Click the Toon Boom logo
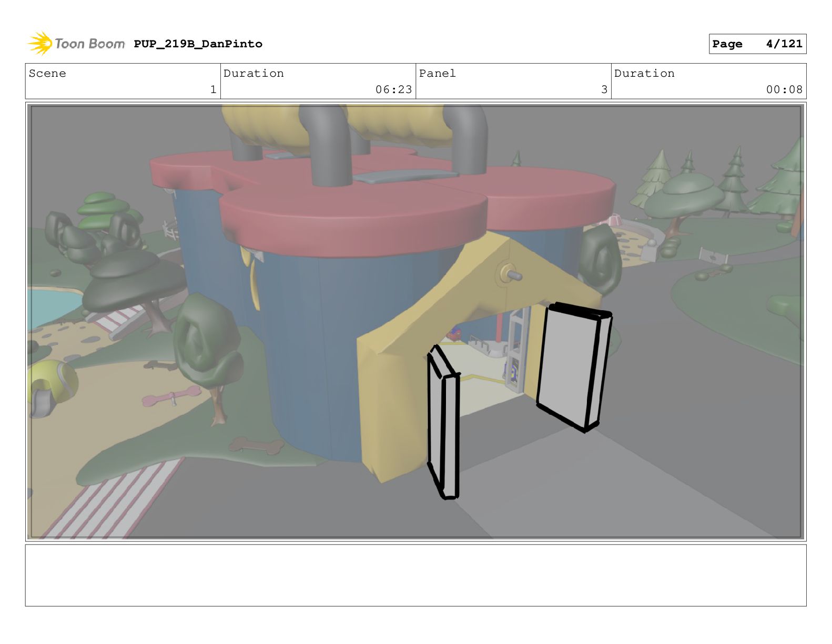Screen dimensions: 832x644 (x=76, y=44)
